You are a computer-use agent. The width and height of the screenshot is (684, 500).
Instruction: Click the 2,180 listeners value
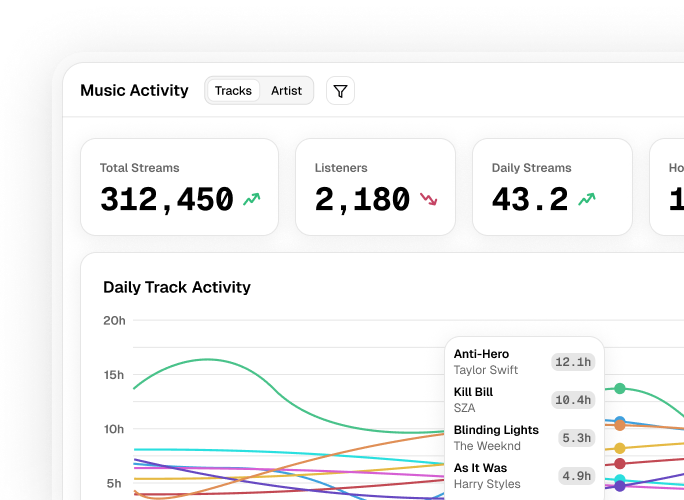[362, 199]
